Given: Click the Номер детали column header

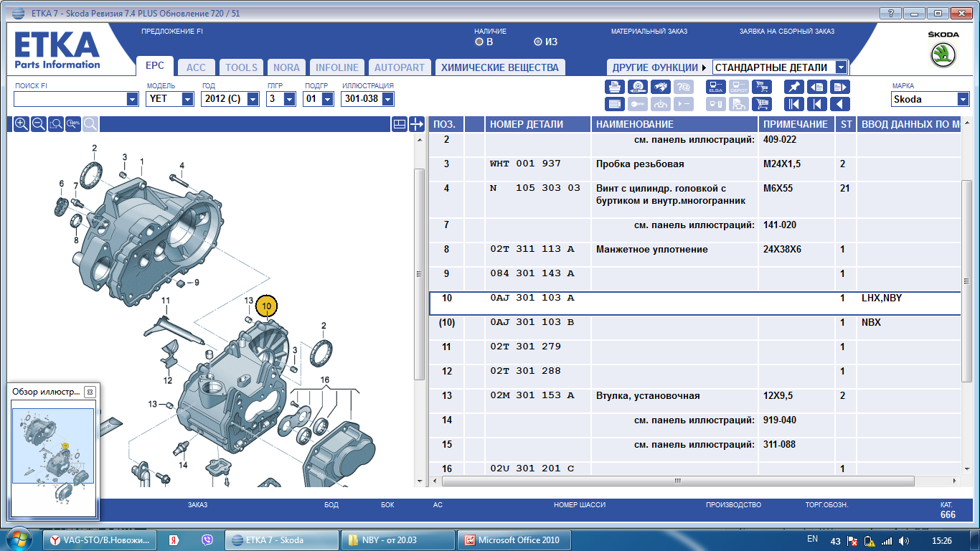Looking at the screenshot, I should pyautogui.click(x=538, y=124).
